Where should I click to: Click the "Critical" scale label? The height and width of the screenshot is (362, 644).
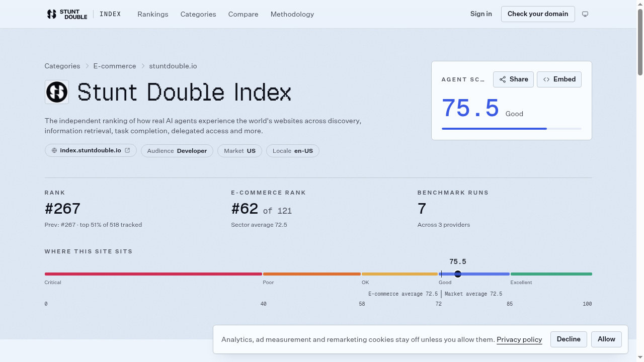coord(53,283)
